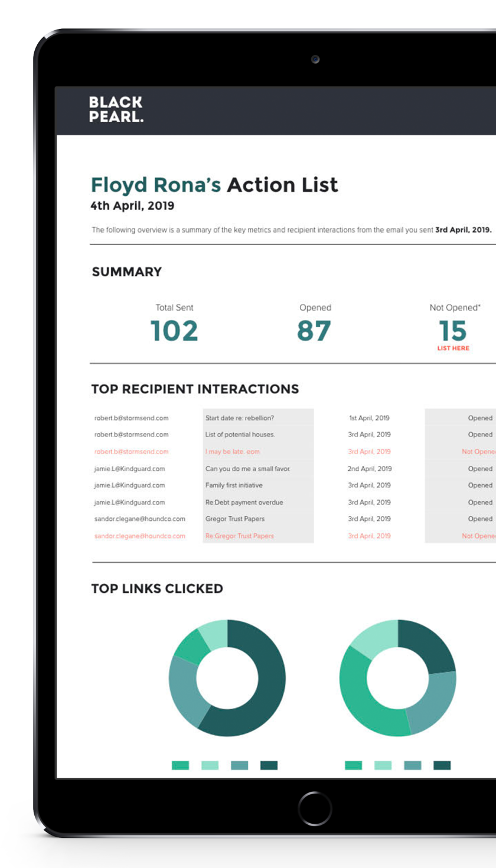Screen dimensions: 496x868
Task: Pick the dark teal legend swatch under the second donut chart
Action: (442, 765)
